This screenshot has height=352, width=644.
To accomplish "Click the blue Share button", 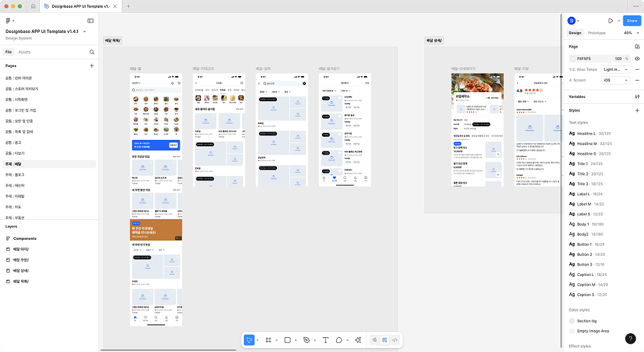I will pos(632,21).
